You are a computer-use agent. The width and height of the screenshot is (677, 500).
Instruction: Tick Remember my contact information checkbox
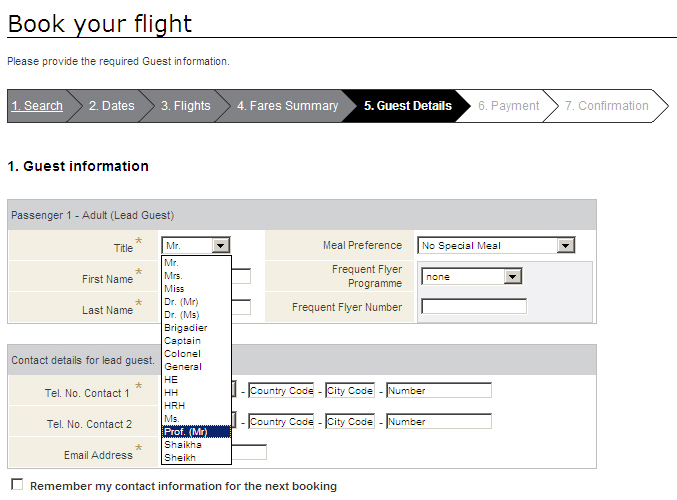pos(16,486)
